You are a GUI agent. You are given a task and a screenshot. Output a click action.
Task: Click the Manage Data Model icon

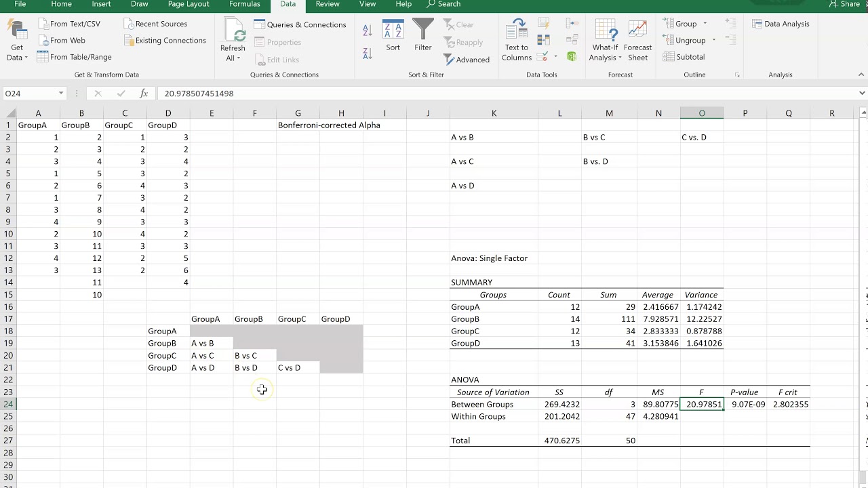pyautogui.click(x=572, y=56)
